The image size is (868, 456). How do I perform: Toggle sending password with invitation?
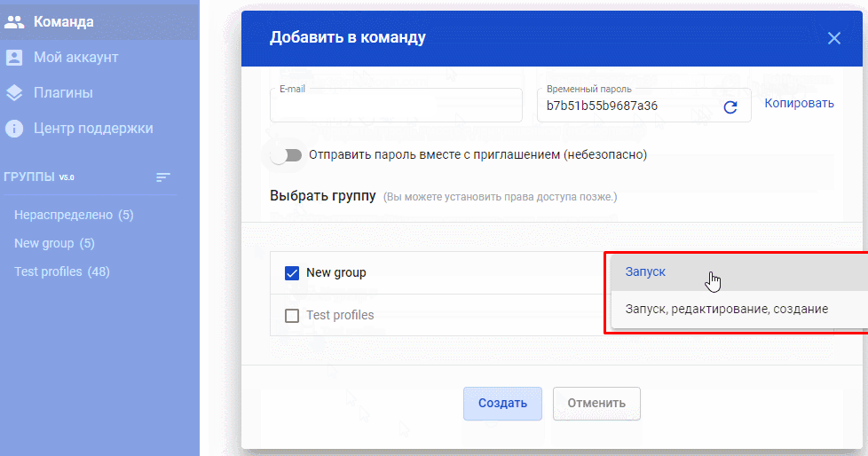point(287,155)
